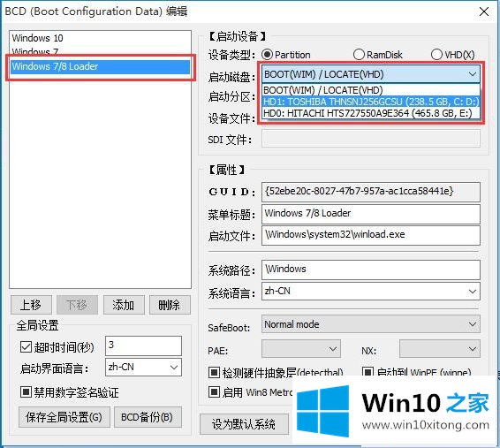Click the 菜单标题 field with Windows 7/8 Loader
The width and height of the screenshot is (500, 448).
pyautogui.click(x=371, y=214)
